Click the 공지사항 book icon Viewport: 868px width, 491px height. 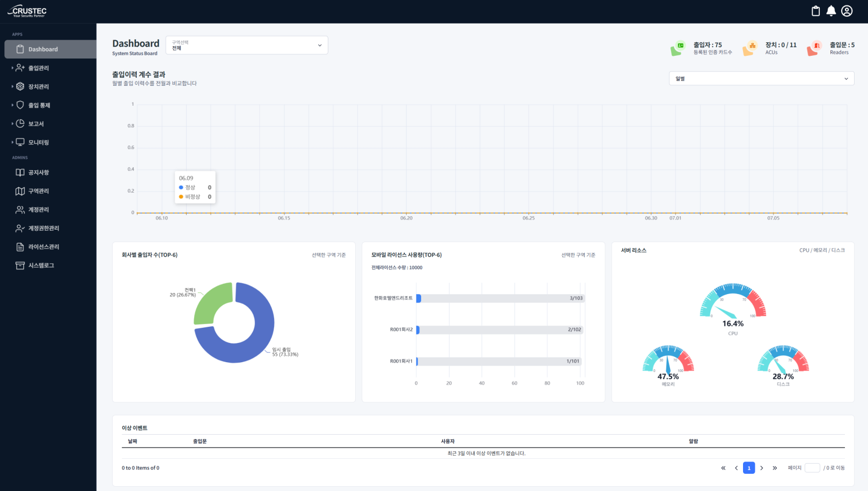point(20,172)
